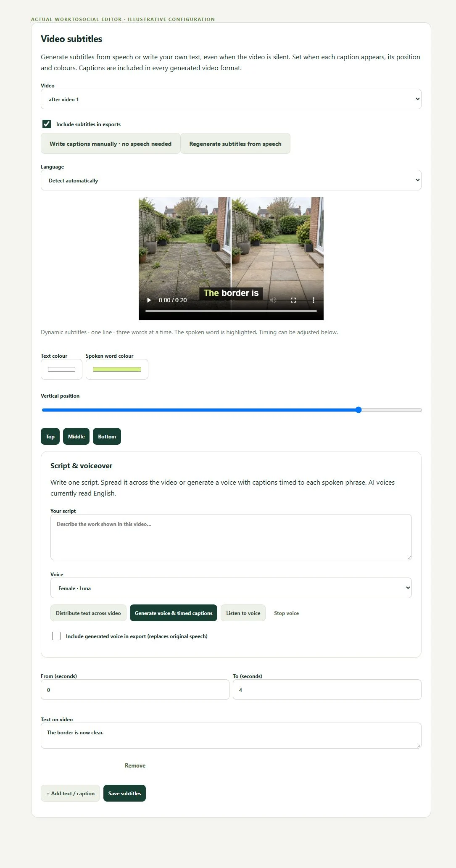The image size is (456, 868).
Task: Click the Dynamic subtitles description text
Action: [189, 332]
